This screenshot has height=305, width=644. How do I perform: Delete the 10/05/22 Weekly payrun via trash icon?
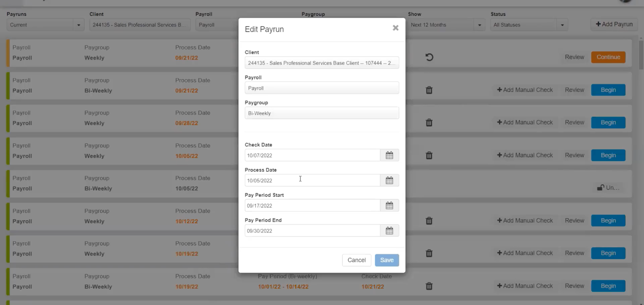[x=429, y=155]
